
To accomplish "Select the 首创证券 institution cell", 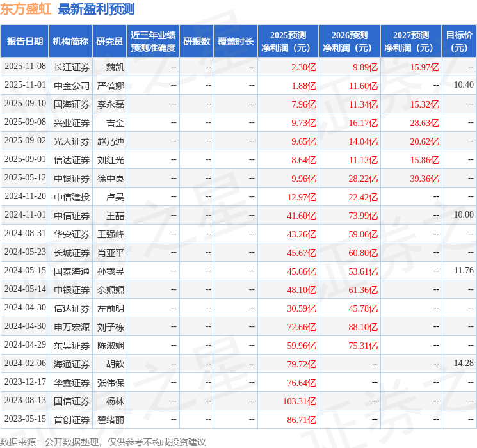I will (x=71, y=419).
